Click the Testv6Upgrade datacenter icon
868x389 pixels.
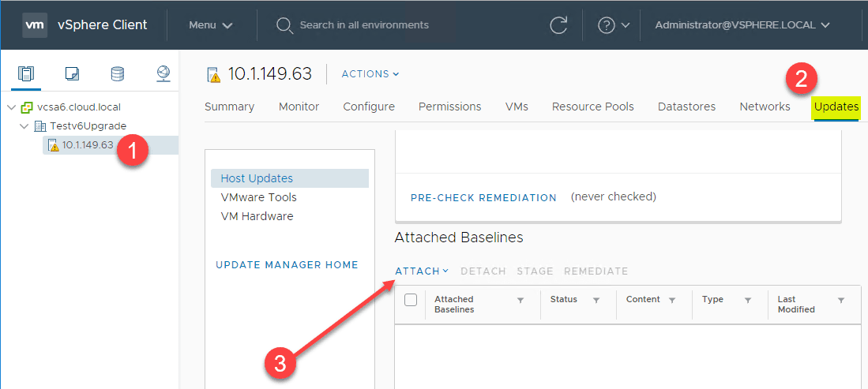[x=39, y=125]
